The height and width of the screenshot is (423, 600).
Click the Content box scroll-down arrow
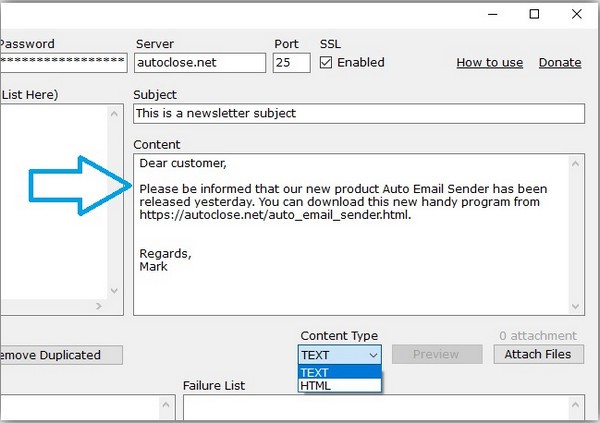(575, 306)
